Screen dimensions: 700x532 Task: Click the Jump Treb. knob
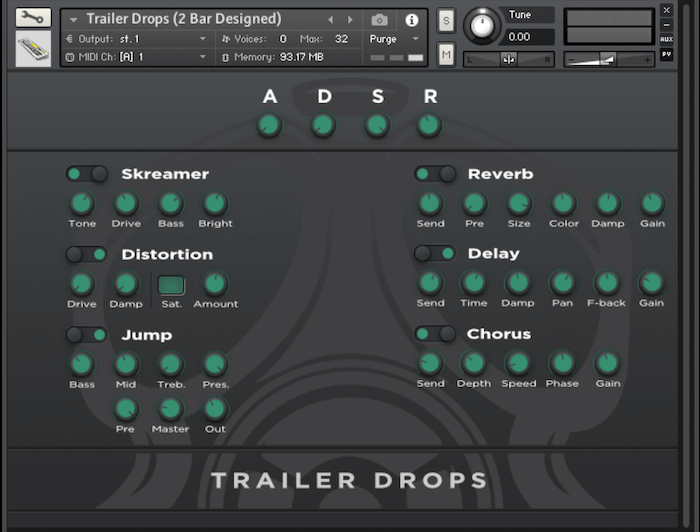(171, 365)
